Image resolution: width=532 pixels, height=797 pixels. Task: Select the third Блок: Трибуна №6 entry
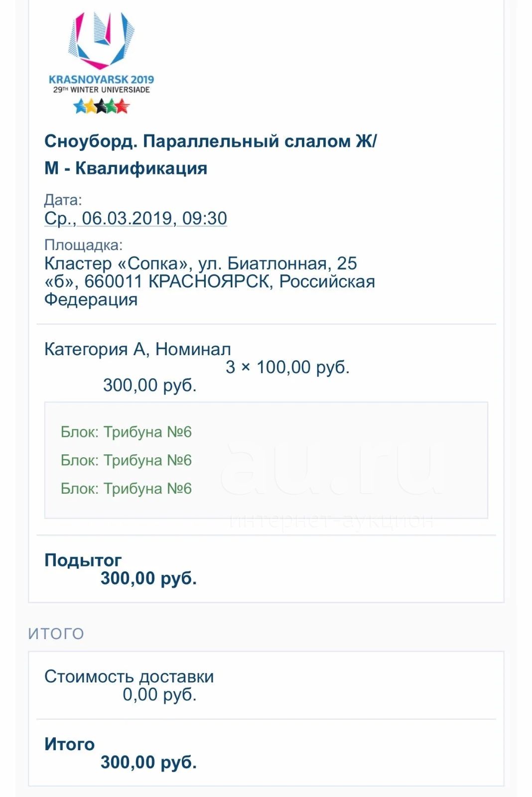[126, 489]
